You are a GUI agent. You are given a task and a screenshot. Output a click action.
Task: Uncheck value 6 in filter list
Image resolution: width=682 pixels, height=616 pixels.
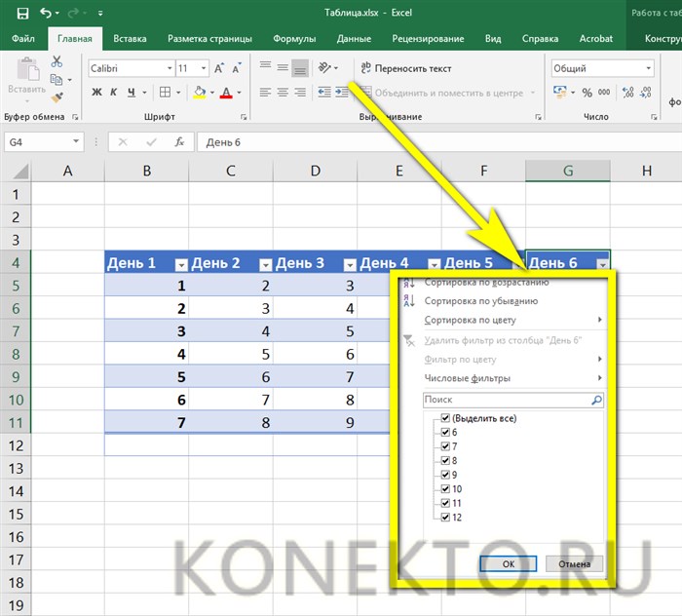(x=445, y=432)
